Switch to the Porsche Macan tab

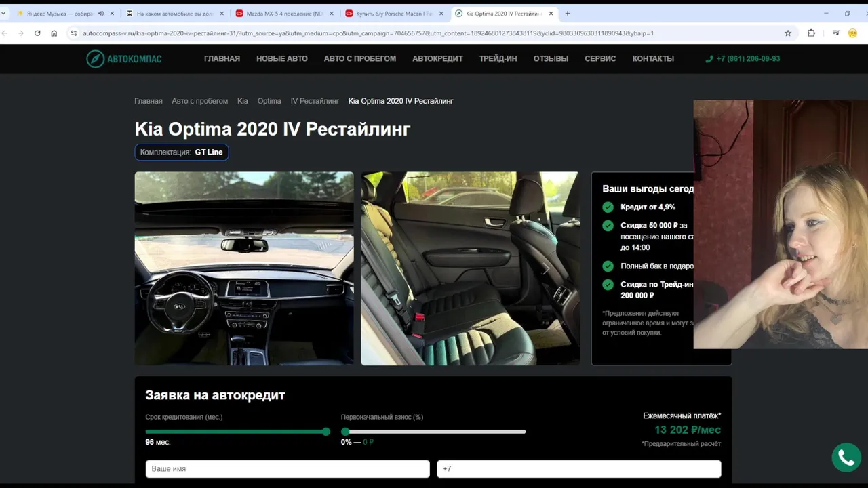pos(393,14)
